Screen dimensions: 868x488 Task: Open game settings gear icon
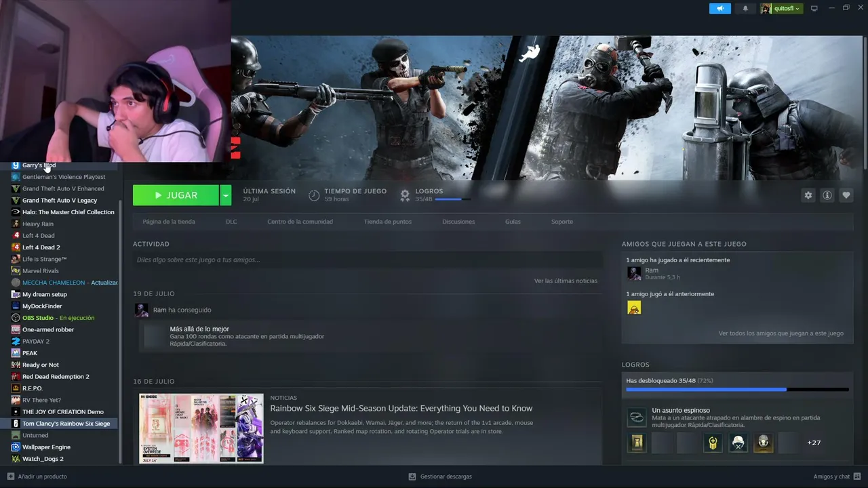click(x=808, y=195)
